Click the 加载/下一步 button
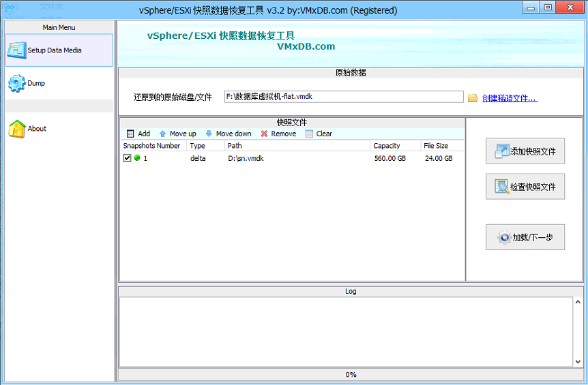The height and width of the screenshot is (385, 588). point(525,237)
